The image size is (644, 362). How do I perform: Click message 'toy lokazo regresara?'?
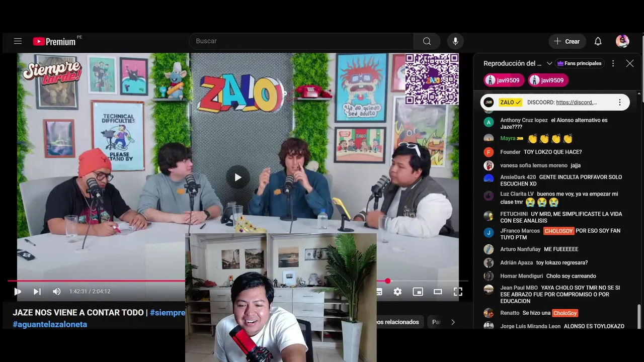point(562,262)
